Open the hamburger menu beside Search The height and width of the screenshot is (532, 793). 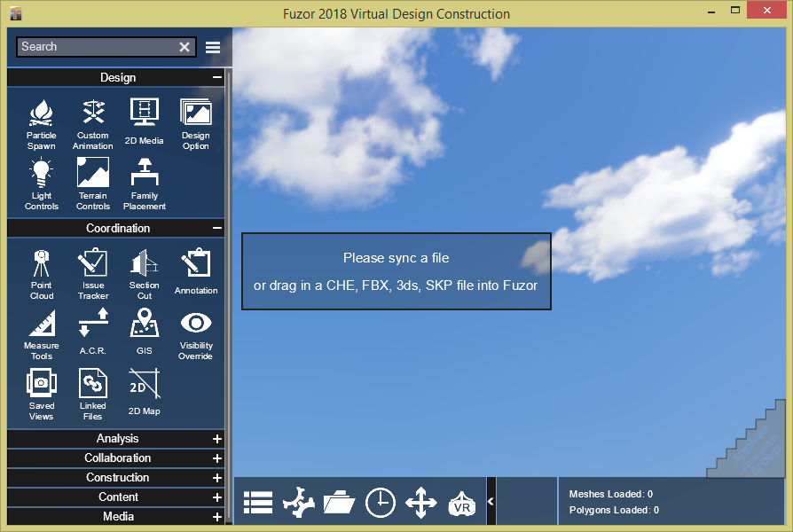click(x=213, y=47)
